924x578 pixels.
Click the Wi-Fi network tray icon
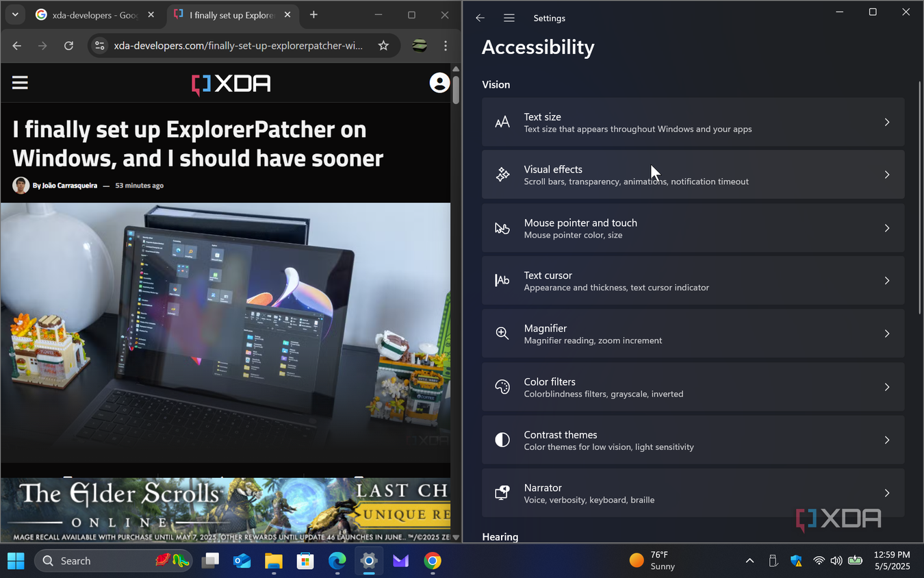pyautogui.click(x=819, y=561)
